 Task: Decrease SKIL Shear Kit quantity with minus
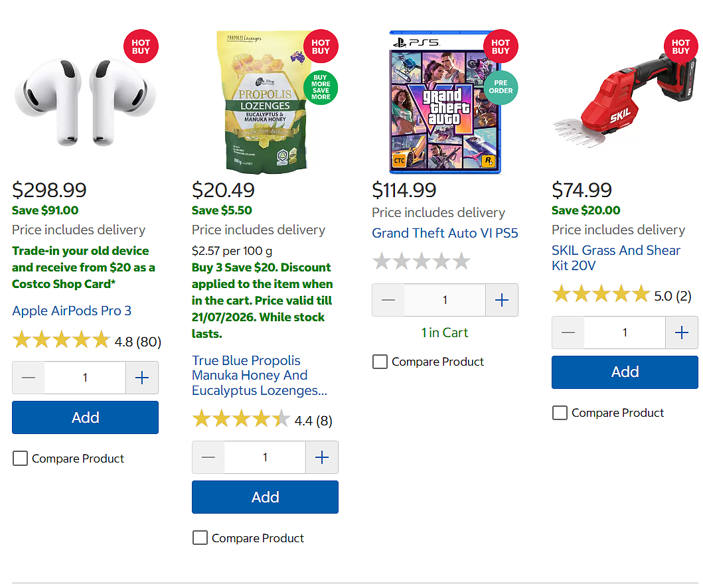pos(568,332)
